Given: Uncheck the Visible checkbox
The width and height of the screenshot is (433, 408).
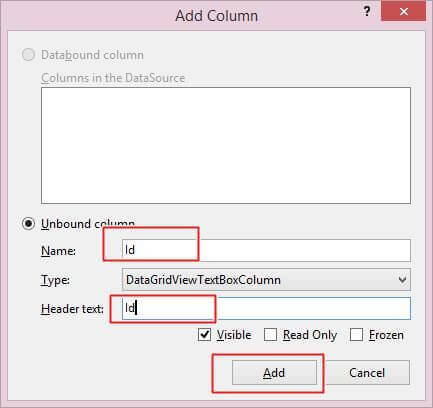Looking at the screenshot, I should [204, 335].
